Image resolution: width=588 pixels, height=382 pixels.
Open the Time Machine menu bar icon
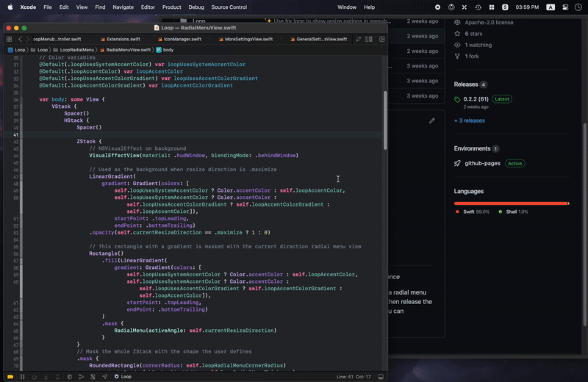(x=478, y=7)
